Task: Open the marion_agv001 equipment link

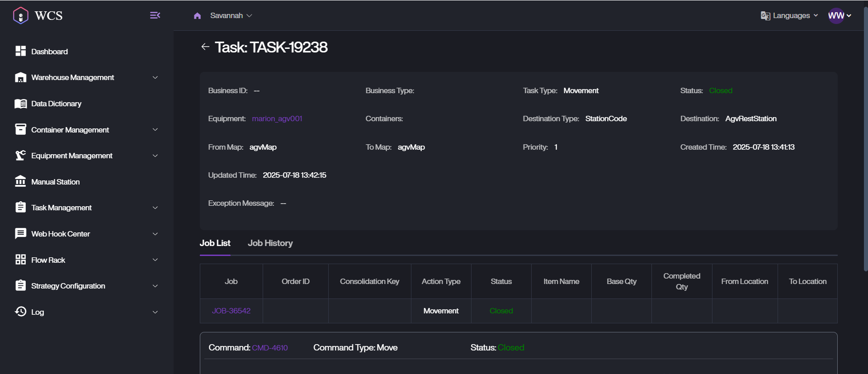Action: tap(277, 119)
